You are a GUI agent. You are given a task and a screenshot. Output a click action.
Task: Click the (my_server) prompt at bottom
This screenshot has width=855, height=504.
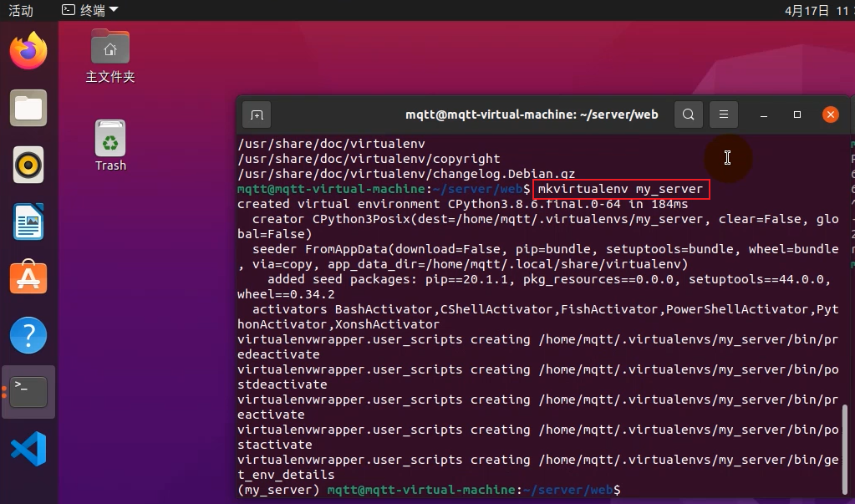tap(278, 490)
